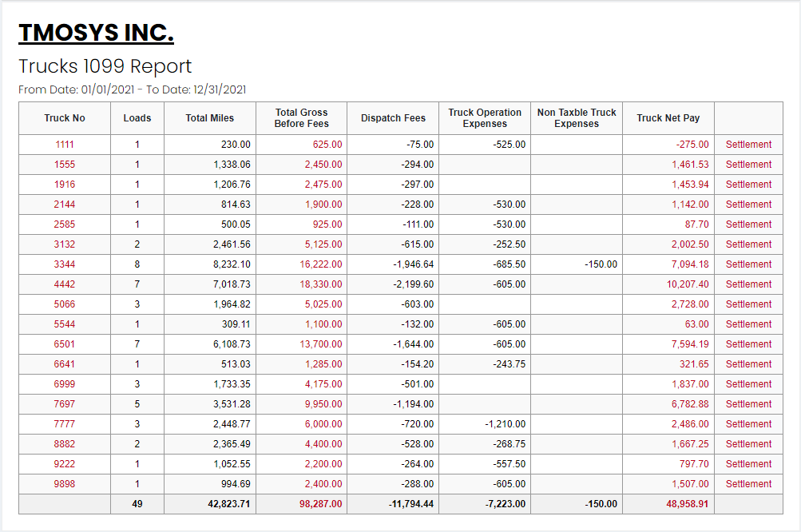Open truck number 9222 link
801x532 pixels.
pyautogui.click(x=65, y=463)
